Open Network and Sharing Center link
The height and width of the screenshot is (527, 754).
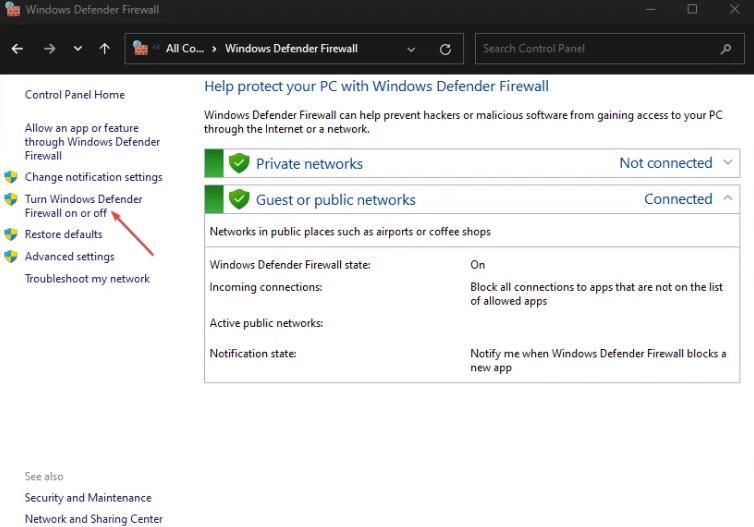[x=94, y=519]
